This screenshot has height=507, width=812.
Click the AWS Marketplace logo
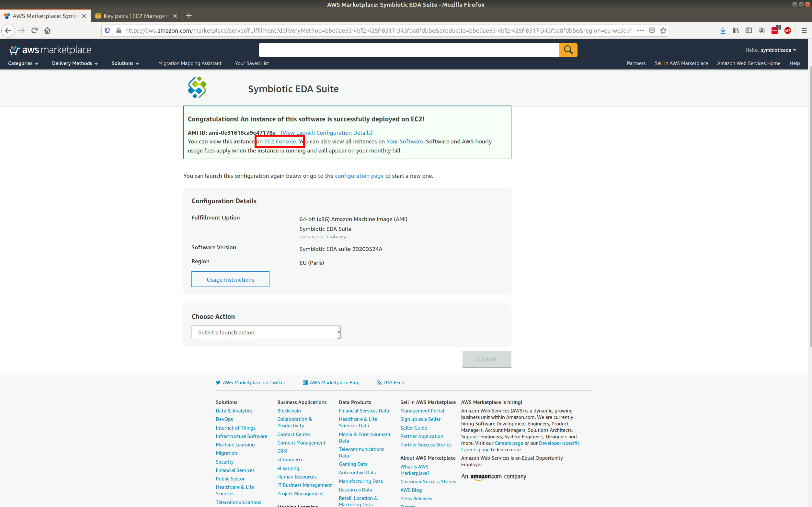pos(50,50)
